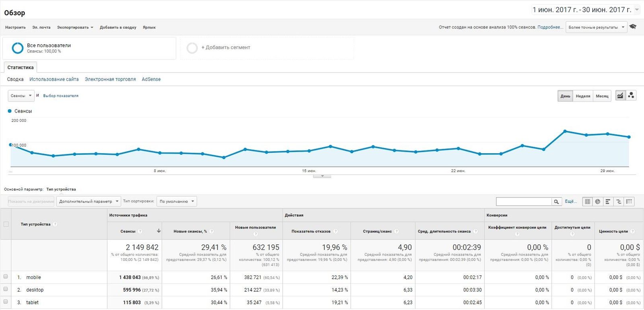
Task: Open the Сеансы metric dropdown
Action: (x=21, y=96)
